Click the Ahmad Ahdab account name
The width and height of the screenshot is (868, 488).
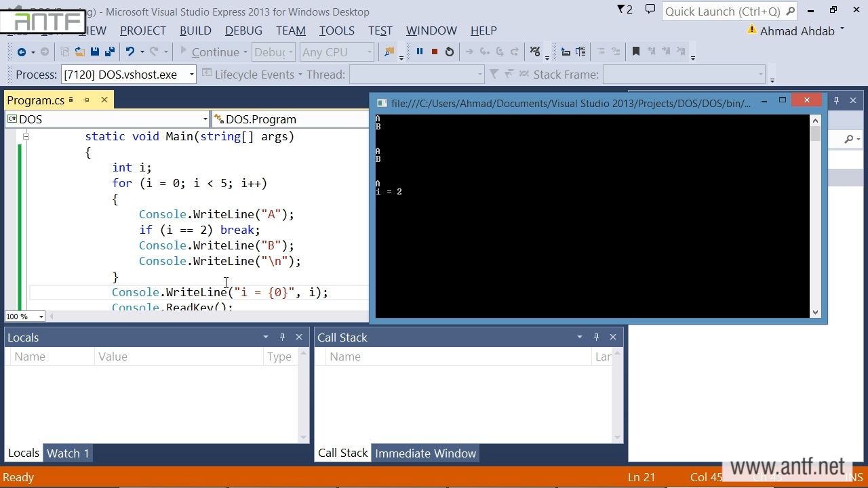coord(797,31)
